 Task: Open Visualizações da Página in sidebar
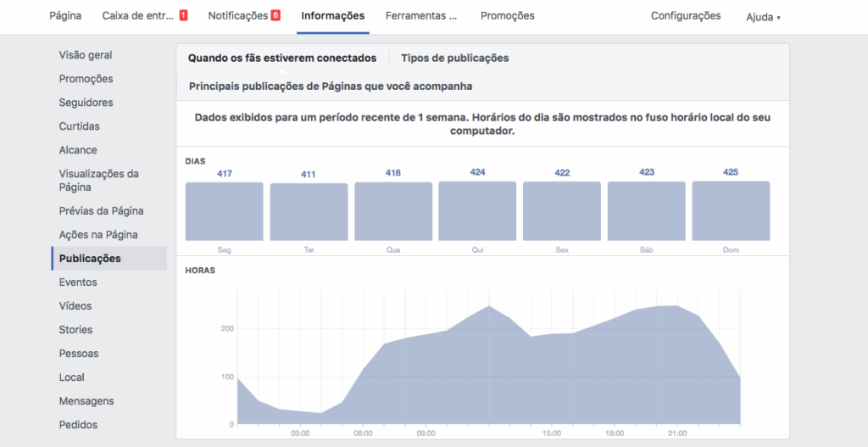98,180
